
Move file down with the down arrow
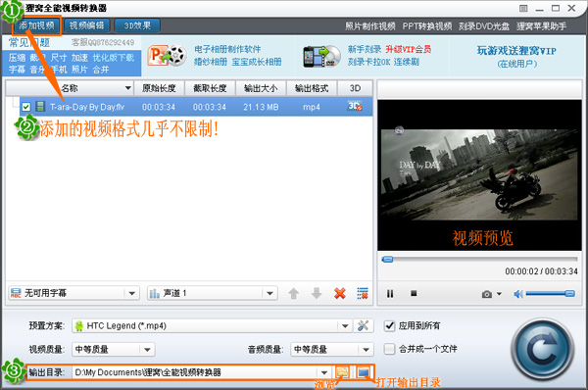point(317,293)
